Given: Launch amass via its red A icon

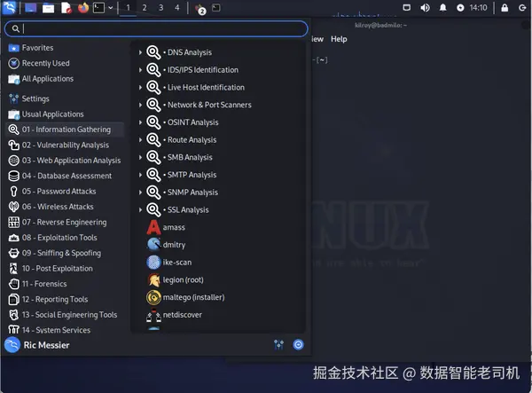Looking at the screenshot, I should (153, 227).
